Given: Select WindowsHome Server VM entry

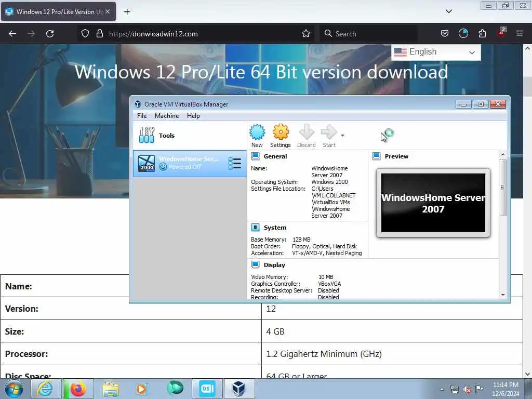Looking at the screenshot, I should pyautogui.click(x=190, y=164).
